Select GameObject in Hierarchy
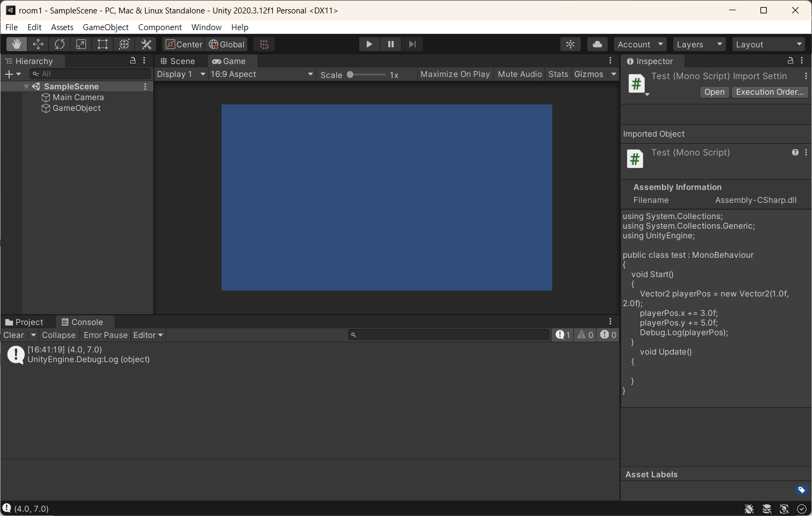Image resolution: width=812 pixels, height=516 pixels. pos(76,108)
